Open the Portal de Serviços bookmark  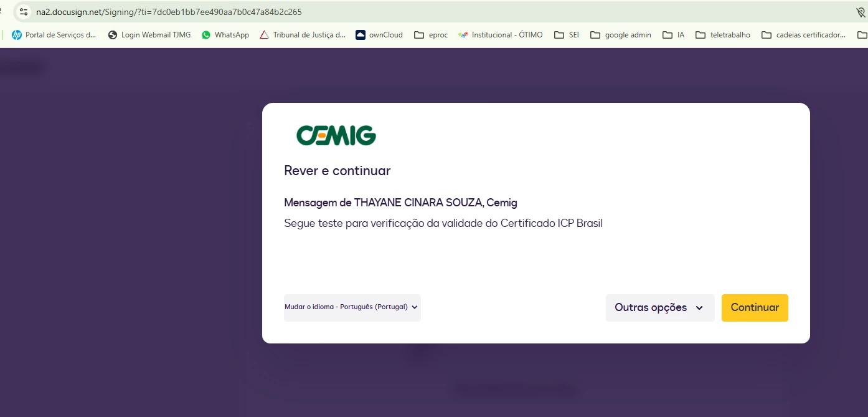[54, 35]
